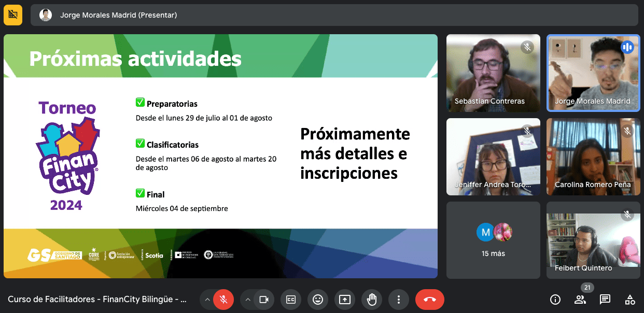Select Feibert Quintero's video tile
The height and width of the screenshot is (313, 644).
(594, 240)
